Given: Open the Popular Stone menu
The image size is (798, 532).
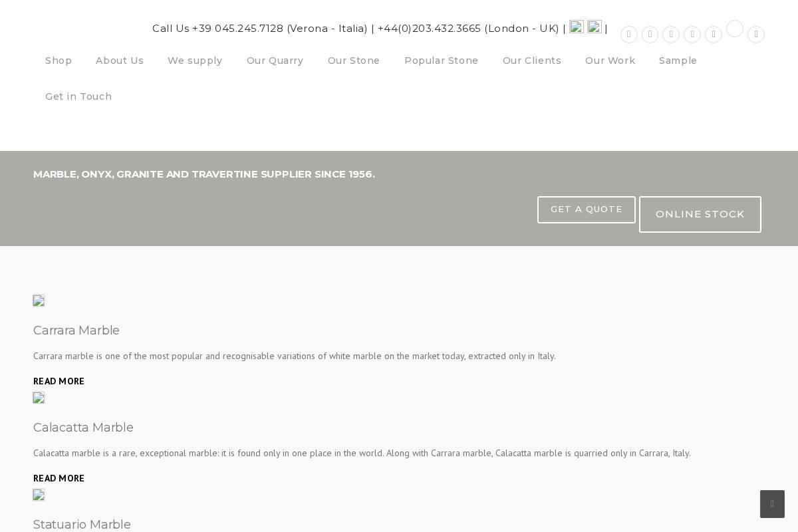Looking at the screenshot, I should tap(441, 61).
